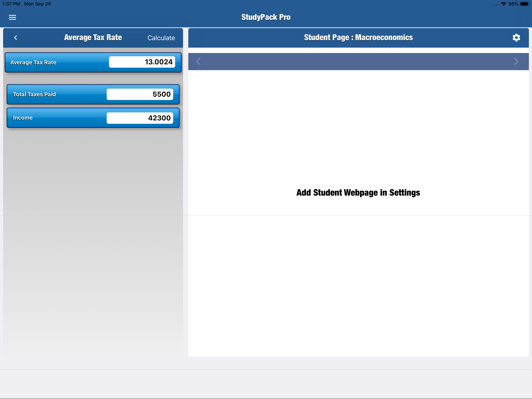Tap the WiFi status icon
This screenshot has height=399, width=532.
[503, 4]
